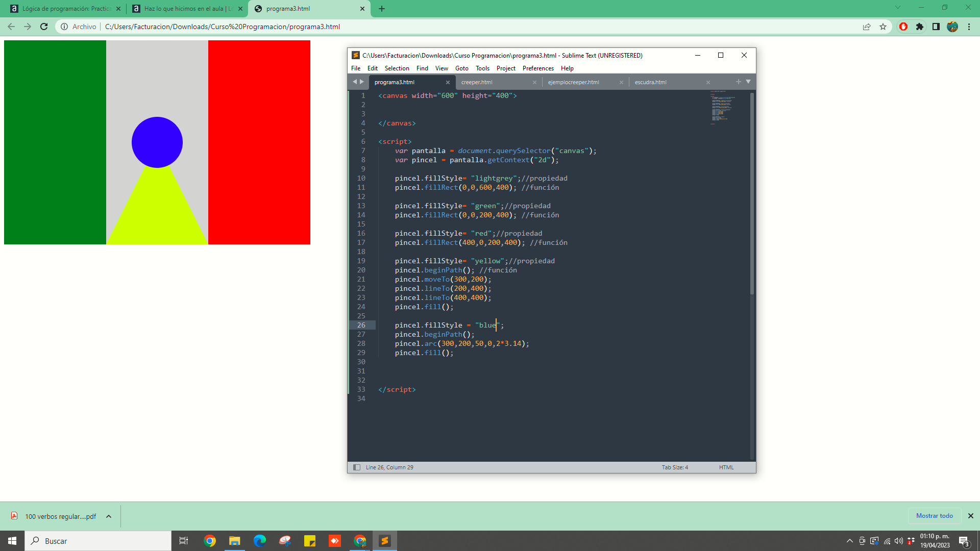Go back in Chrome history
980x551 pixels.
click(x=11, y=27)
